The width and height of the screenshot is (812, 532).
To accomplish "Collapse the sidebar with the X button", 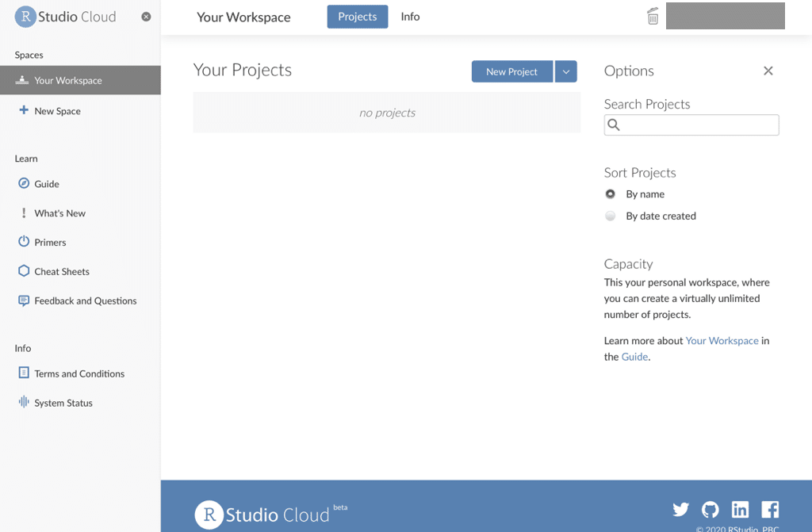I will (x=146, y=16).
